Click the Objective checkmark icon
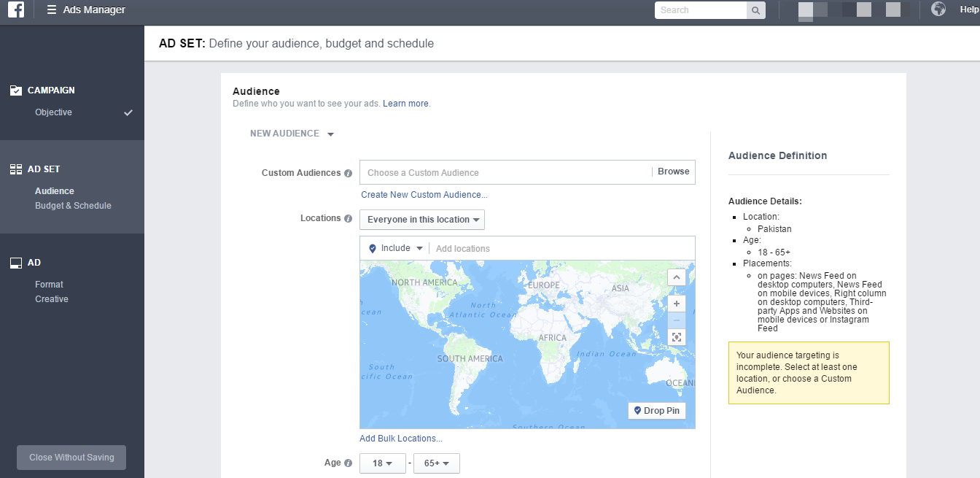This screenshot has height=478, width=980. [x=128, y=112]
